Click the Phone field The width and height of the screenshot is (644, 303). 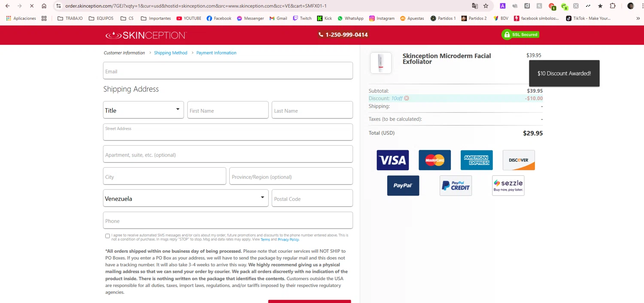click(x=228, y=221)
